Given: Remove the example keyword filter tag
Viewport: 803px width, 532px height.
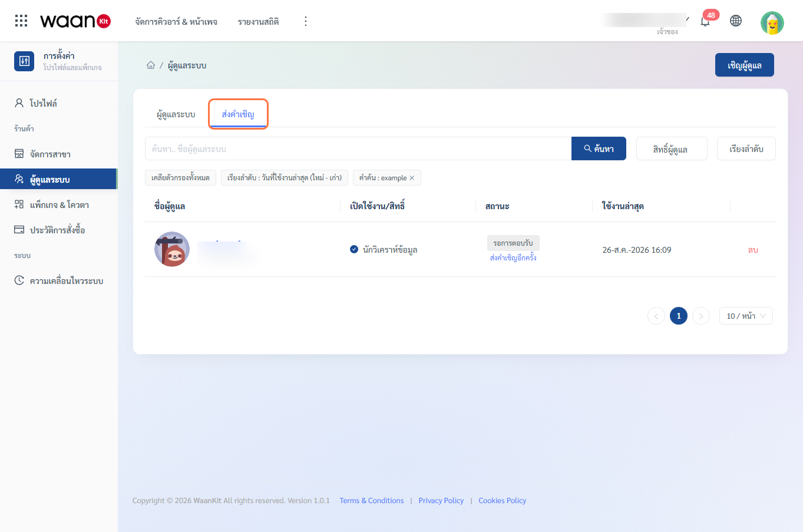Looking at the screenshot, I should pyautogui.click(x=412, y=178).
